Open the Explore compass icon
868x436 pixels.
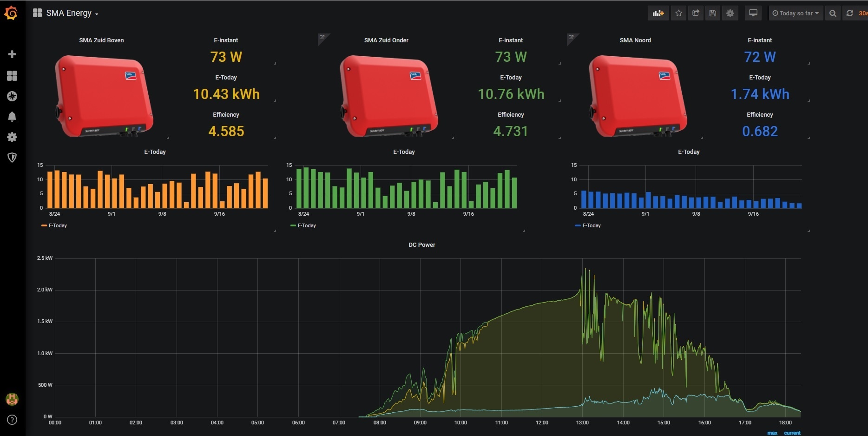[12, 96]
